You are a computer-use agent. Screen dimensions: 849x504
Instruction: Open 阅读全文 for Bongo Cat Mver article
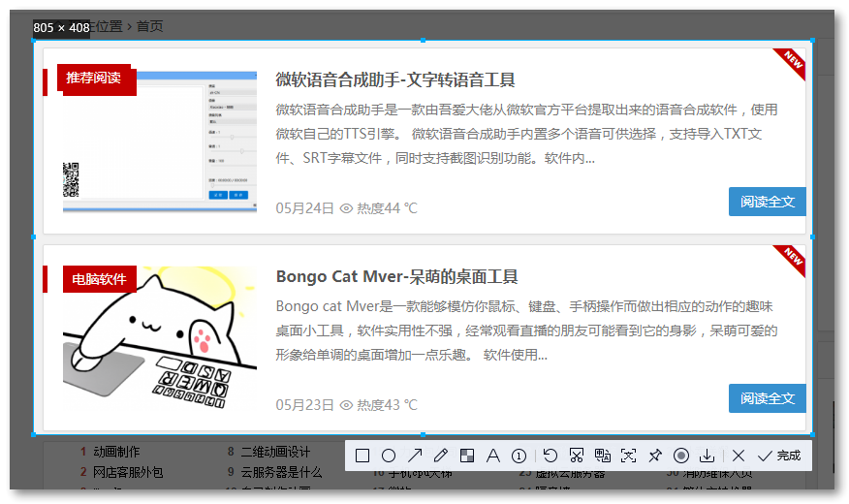coord(768,398)
